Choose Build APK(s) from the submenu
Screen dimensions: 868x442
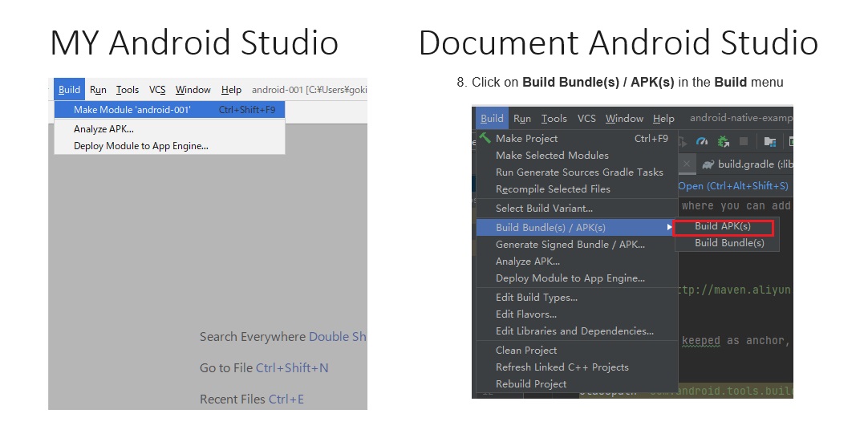[723, 226]
